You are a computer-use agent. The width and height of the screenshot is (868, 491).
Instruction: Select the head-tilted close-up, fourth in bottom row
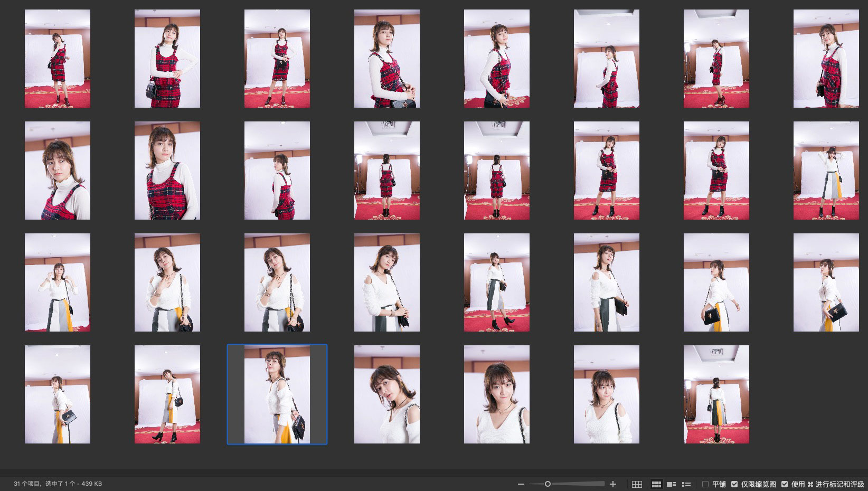click(387, 394)
